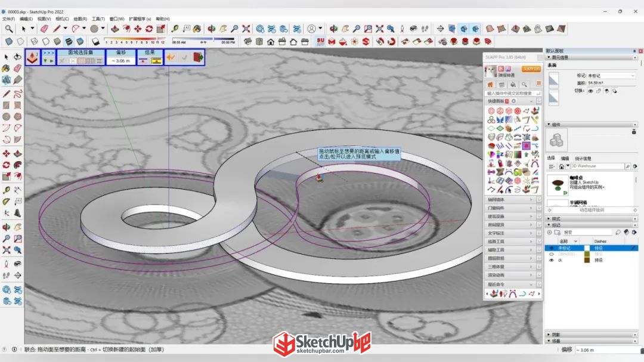Screen dimensions: 644x362
Task: Enable X-ray face style
Action: pyautogui.click(x=8, y=42)
